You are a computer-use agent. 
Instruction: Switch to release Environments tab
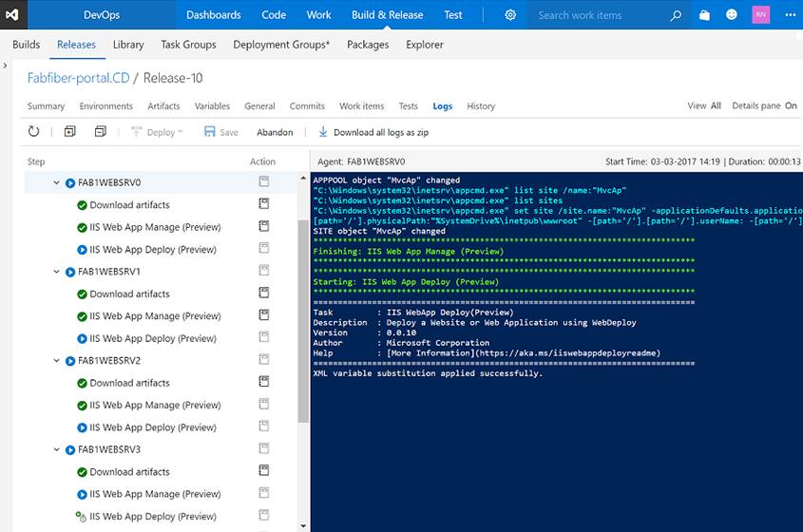click(x=106, y=106)
